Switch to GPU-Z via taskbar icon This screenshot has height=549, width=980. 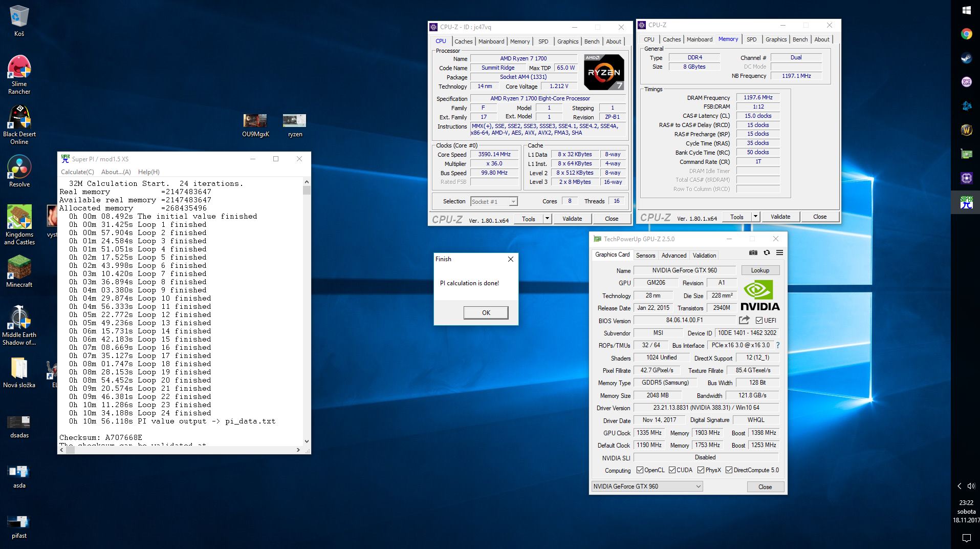point(966,154)
